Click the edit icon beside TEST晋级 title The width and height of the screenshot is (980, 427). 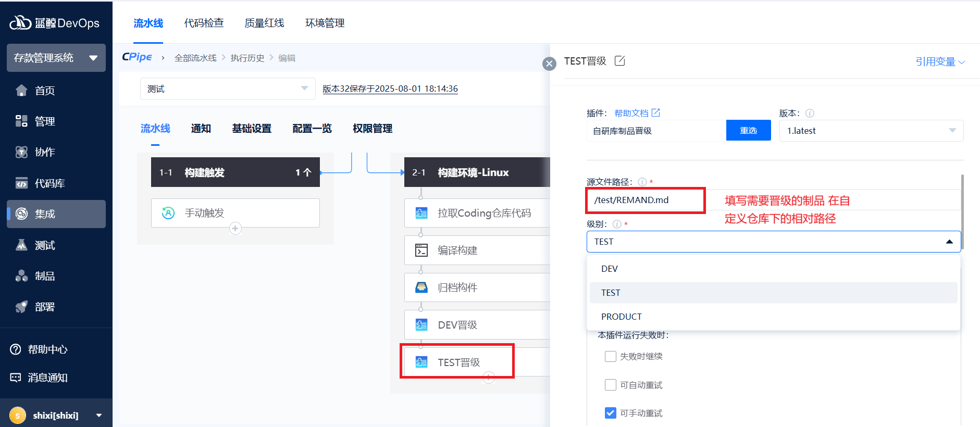619,61
